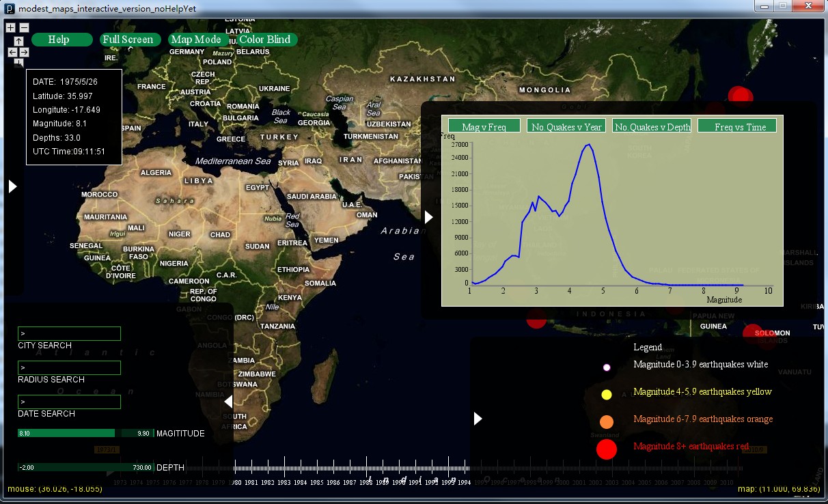Image resolution: width=828 pixels, height=504 pixels.
Task: Show the Mag v Freq chart
Action: 484,126
